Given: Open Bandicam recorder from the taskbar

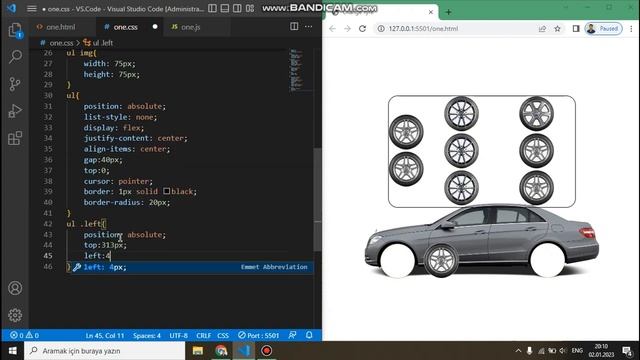Looking at the screenshot, I should coord(267,351).
